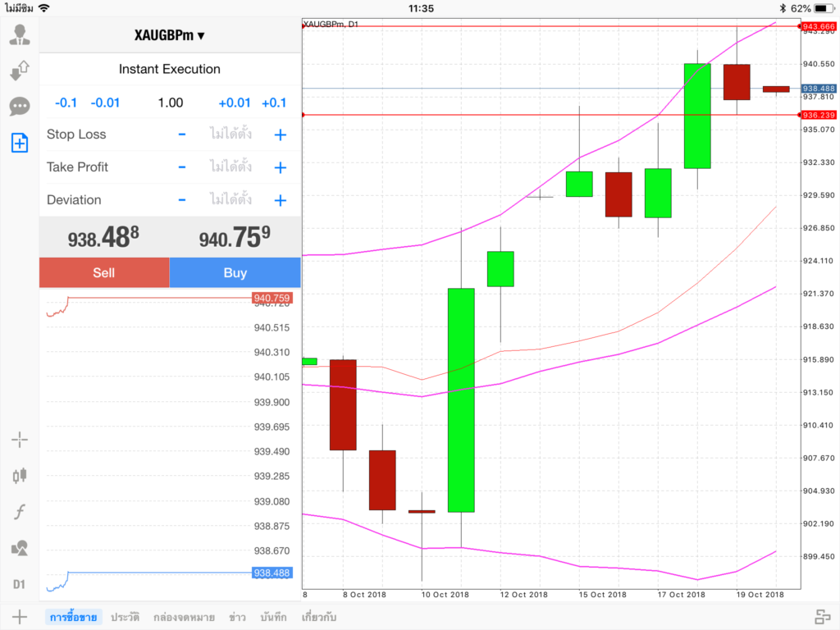Tap the plus icon at bottom left
Viewport: 840px width, 630px height.
click(x=20, y=617)
